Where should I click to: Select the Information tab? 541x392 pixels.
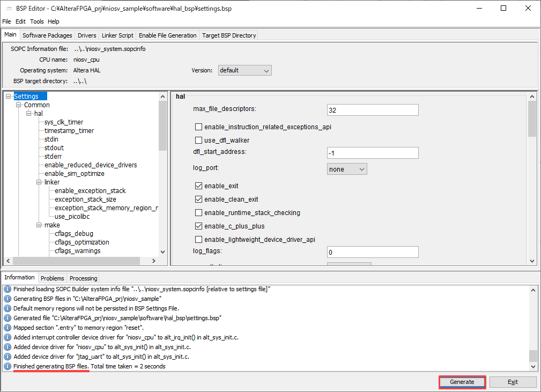coord(19,277)
